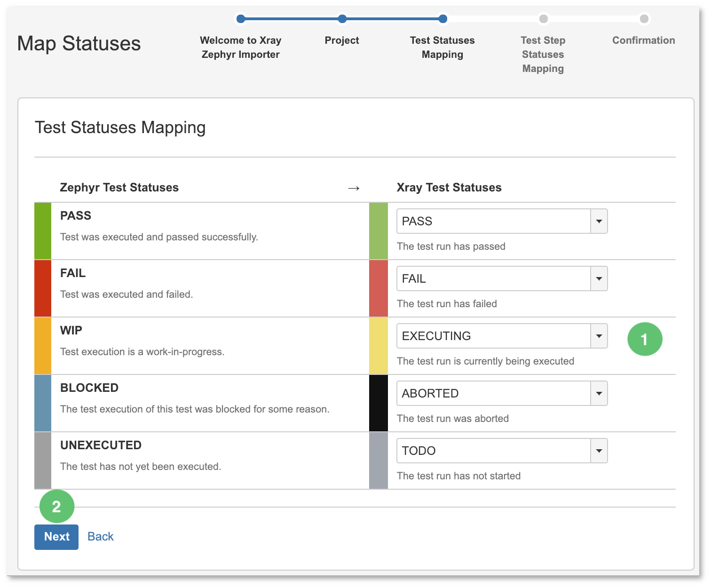Click the Xray Test Statuses column header
The image size is (711, 588).
449,188
